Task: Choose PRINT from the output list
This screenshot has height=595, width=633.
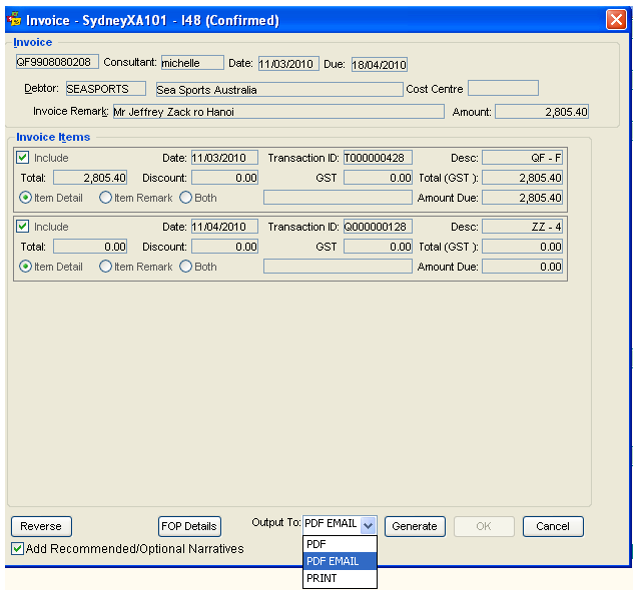Action: click(340, 578)
